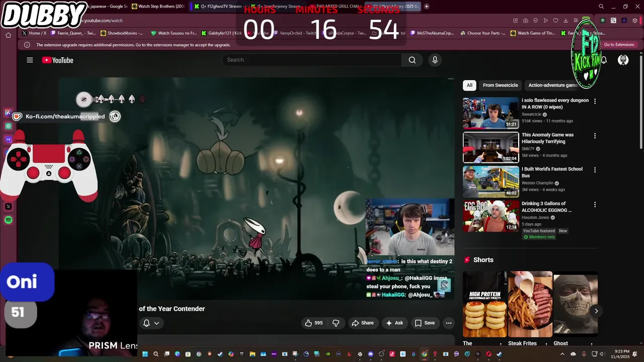
Task: Open browser downloads icon in toolbar
Action: 566,21
